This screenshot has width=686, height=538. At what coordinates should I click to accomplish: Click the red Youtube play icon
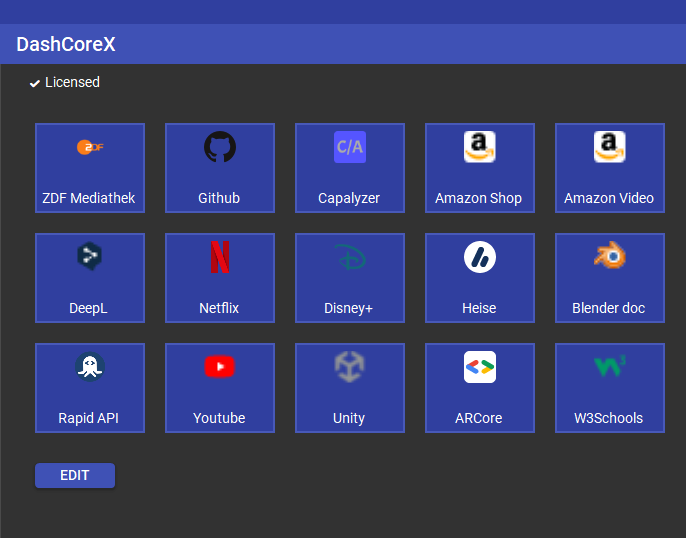coord(220,366)
